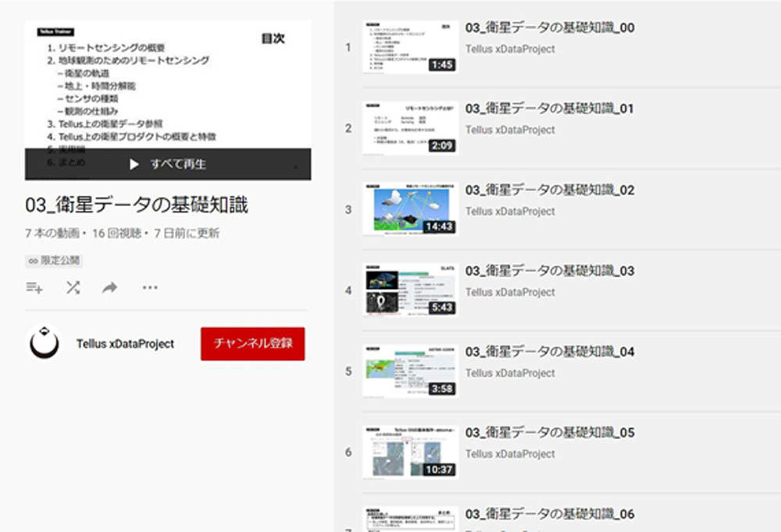Open video titled 03_衛星データの基礎知識_05
The image size is (781, 532).
550,432
